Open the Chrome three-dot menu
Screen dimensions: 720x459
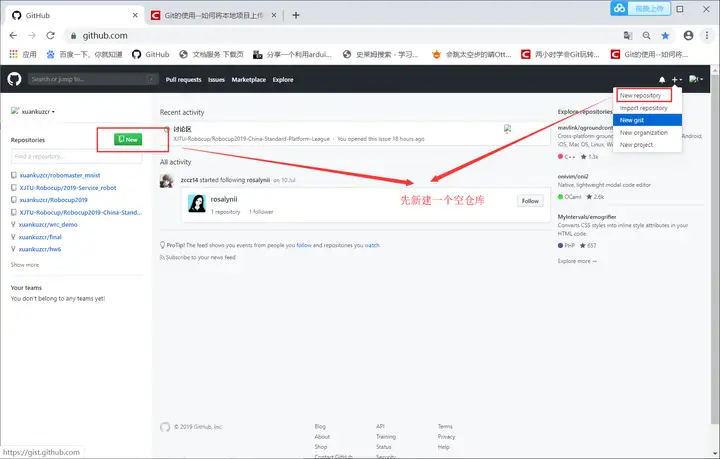[707, 35]
